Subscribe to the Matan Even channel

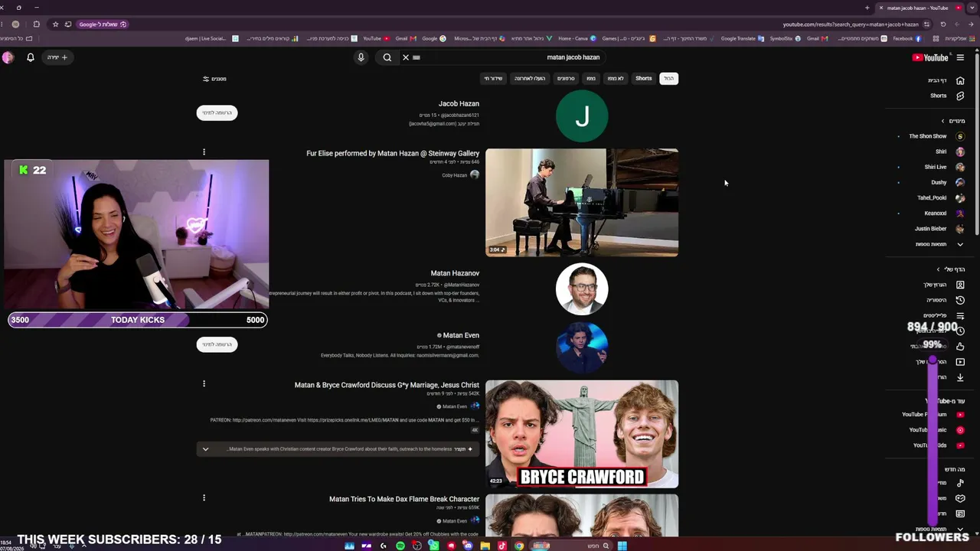(217, 344)
